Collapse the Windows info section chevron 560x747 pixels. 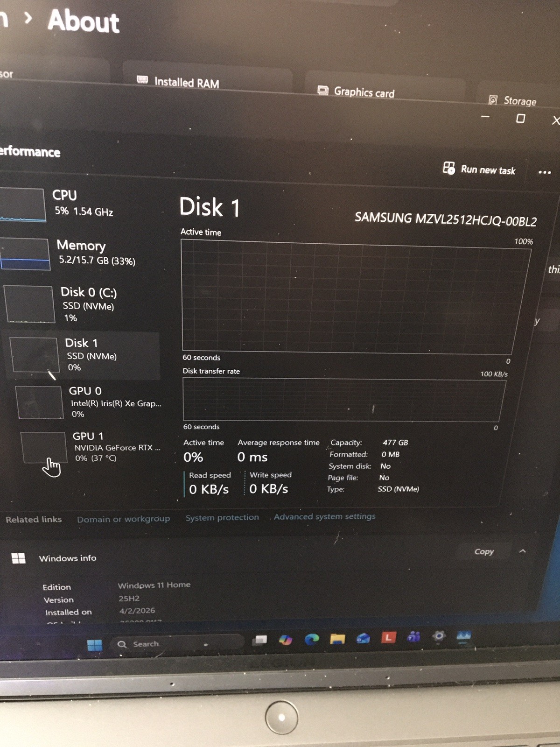[x=523, y=551]
